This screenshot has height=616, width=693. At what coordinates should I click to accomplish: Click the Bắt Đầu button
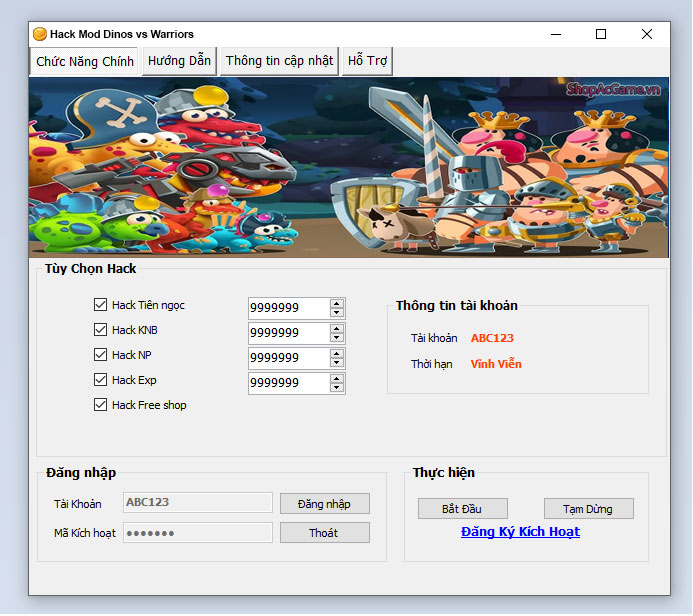[462, 509]
